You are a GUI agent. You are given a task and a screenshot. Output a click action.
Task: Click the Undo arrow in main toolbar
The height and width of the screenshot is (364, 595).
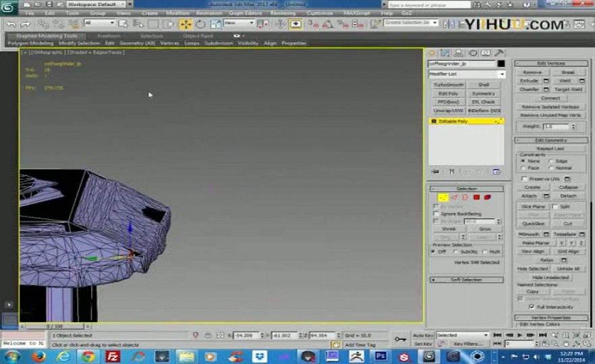pyautogui.click(x=11, y=24)
